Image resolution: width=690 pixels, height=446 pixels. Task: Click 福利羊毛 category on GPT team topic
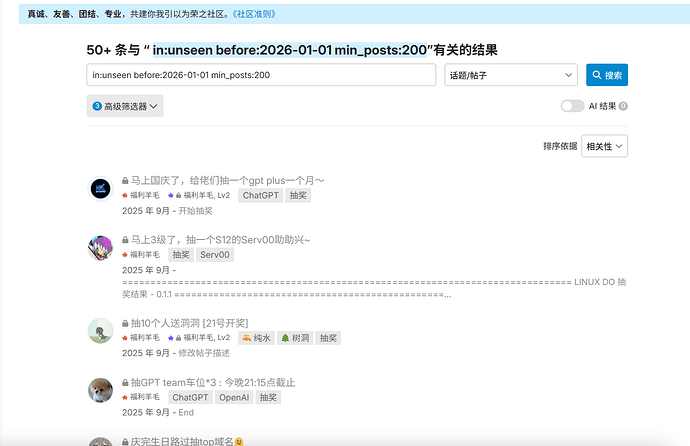click(x=141, y=397)
